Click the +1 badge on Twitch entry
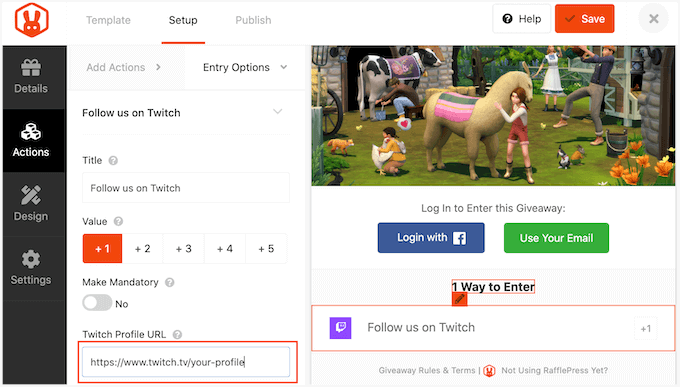The width and height of the screenshot is (680, 387). point(646,328)
